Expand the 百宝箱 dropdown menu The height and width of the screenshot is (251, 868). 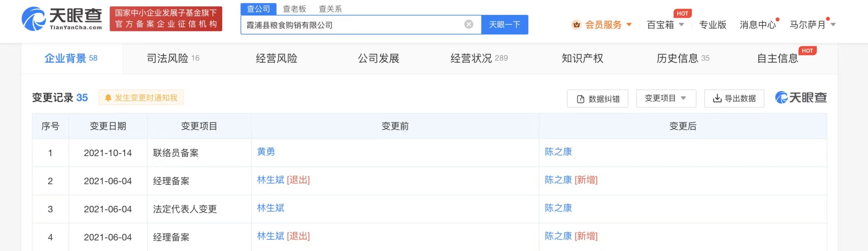(x=665, y=25)
